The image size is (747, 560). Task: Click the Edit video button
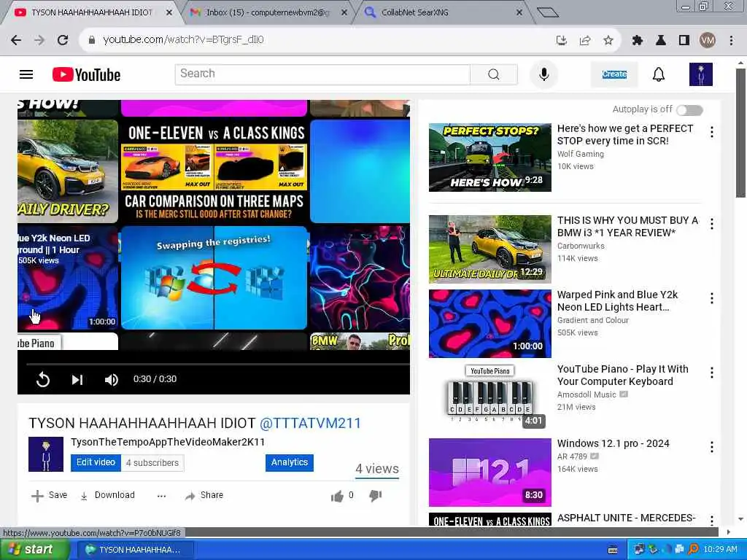[96, 462]
